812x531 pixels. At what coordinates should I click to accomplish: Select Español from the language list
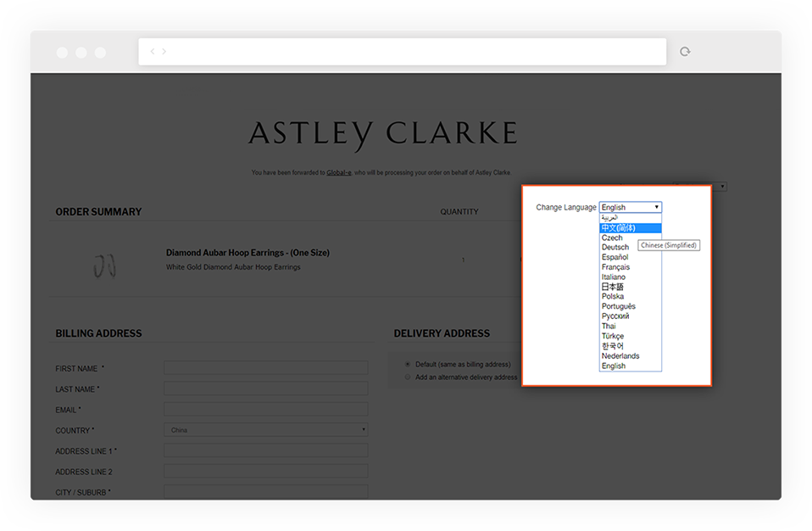click(631, 258)
